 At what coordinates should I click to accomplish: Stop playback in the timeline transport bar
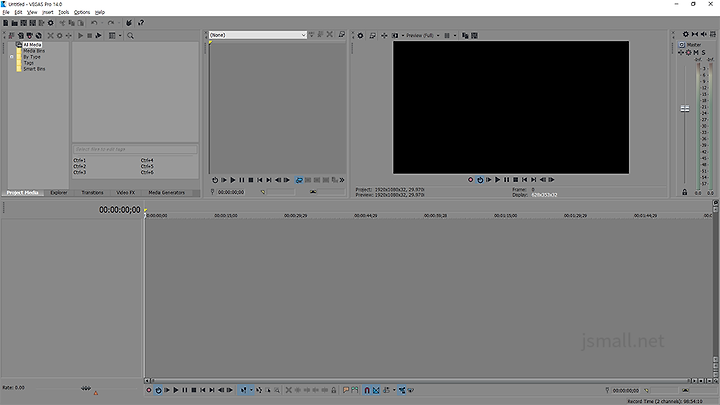click(x=194, y=390)
